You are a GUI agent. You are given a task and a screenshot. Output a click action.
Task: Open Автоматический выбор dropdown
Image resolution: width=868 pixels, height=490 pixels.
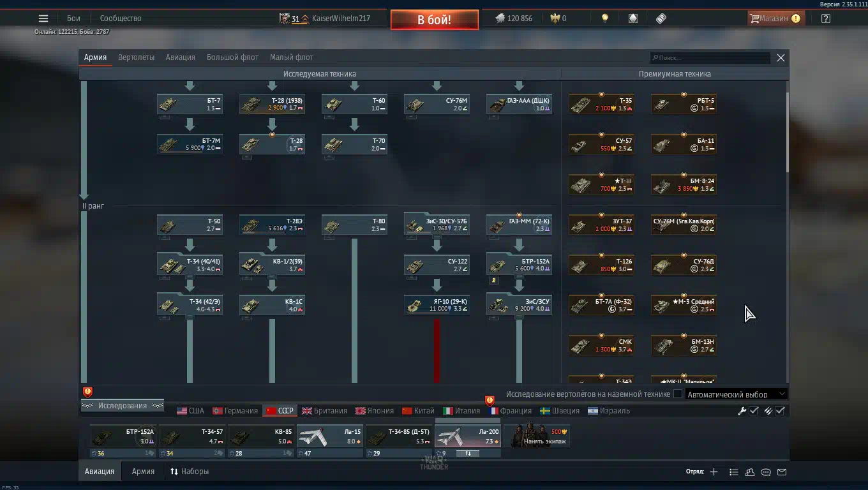click(x=736, y=394)
